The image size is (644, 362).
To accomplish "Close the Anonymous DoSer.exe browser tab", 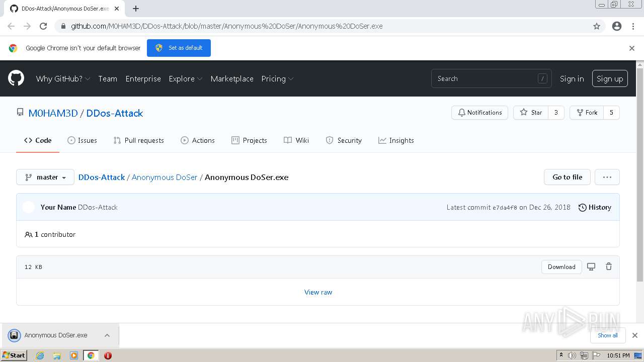I will coord(117,9).
